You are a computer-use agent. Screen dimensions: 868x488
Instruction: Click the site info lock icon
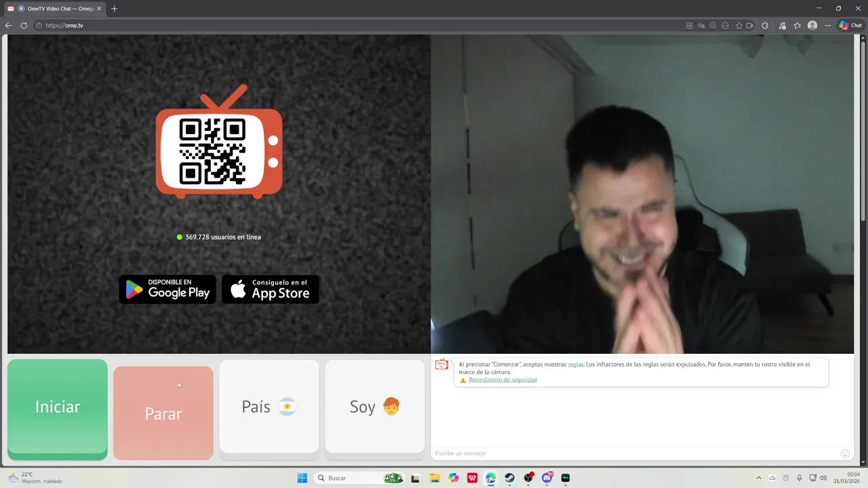39,26
